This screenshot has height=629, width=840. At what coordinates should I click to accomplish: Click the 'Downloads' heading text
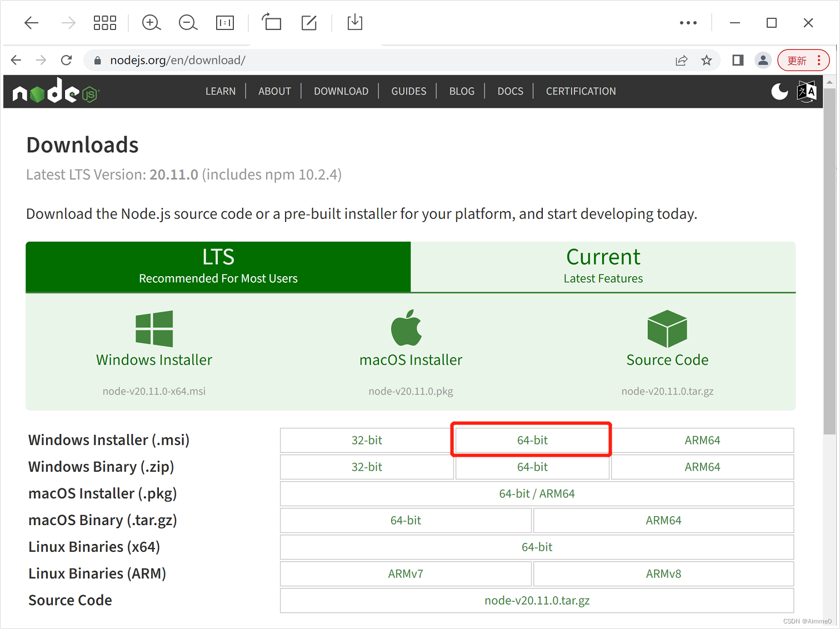pyautogui.click(x=82, y=145)
